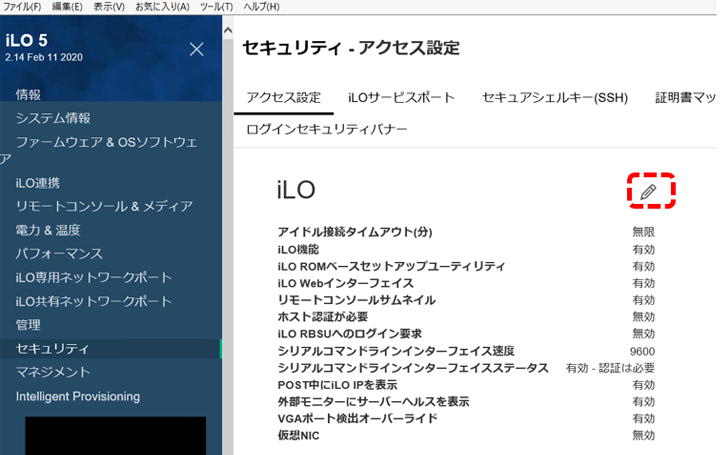This screenshot has width=720, height=455.
Task: Click the scroll up arrow beside the sidebar
Action: point(228,31)
